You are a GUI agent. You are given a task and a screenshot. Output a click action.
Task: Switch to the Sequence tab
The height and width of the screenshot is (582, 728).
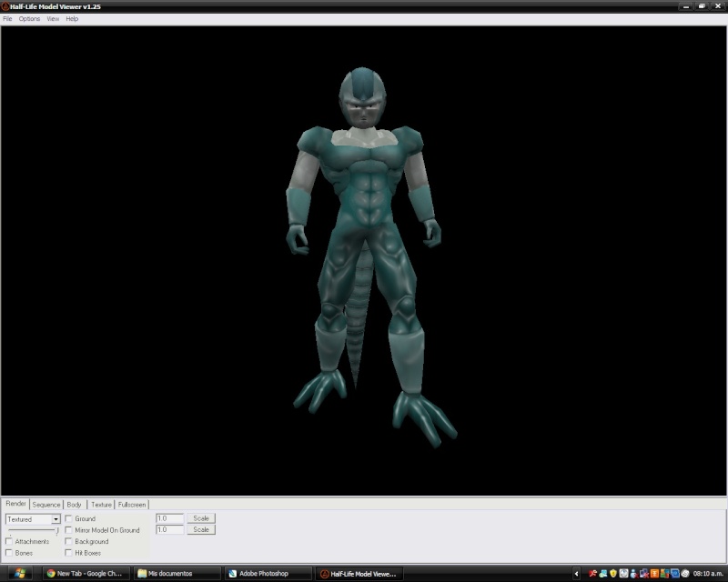pos(46,505)
